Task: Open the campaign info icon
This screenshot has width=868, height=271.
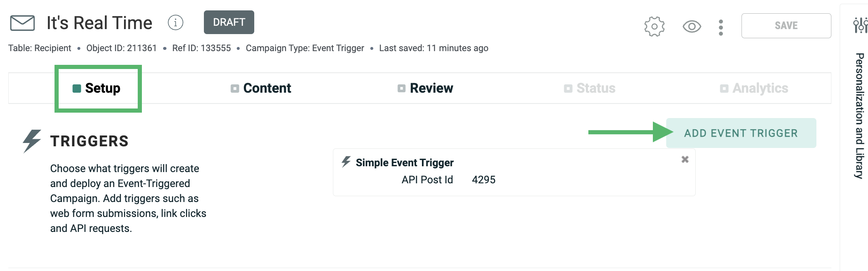Action: (x=175, y=22)
